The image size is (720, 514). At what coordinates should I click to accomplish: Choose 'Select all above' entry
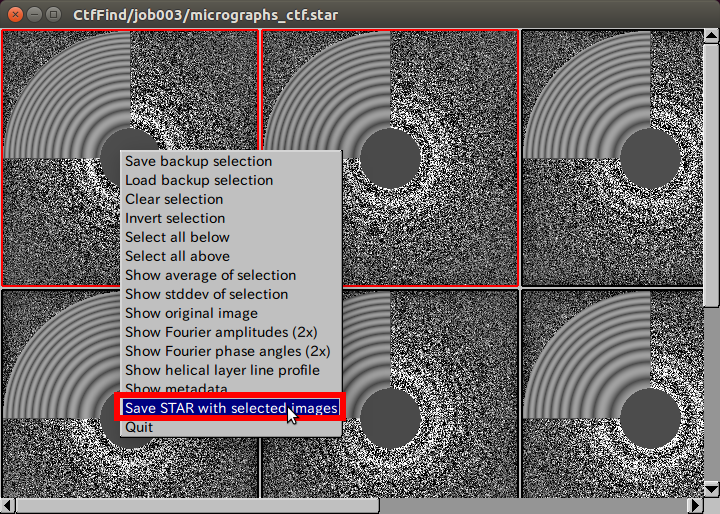coord(177,256)
